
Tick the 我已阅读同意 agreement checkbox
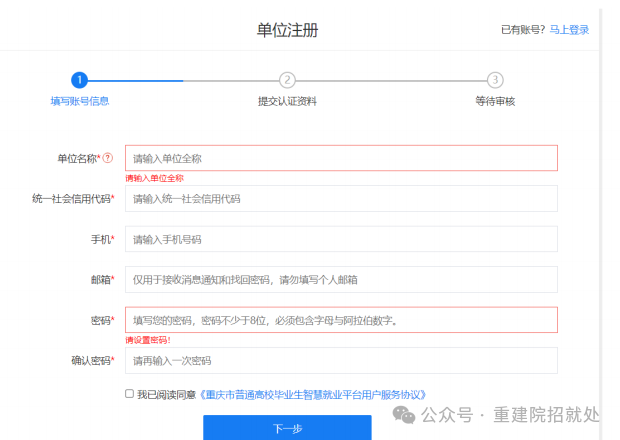click(x=129, y=394)
